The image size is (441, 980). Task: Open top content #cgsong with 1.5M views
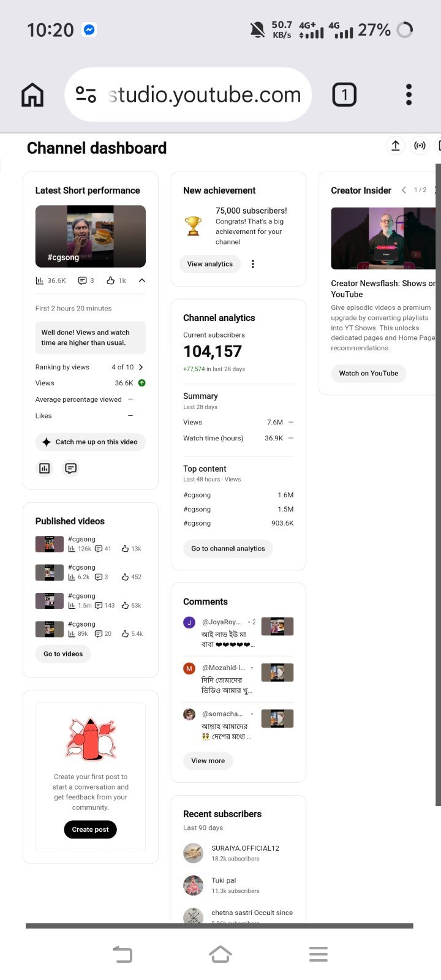(238, 509)
